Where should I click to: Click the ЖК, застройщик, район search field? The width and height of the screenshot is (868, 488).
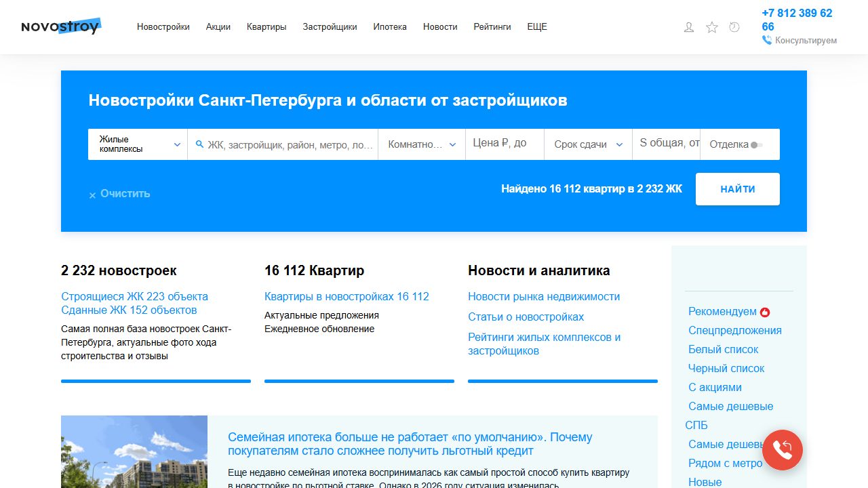click(283, 144)
